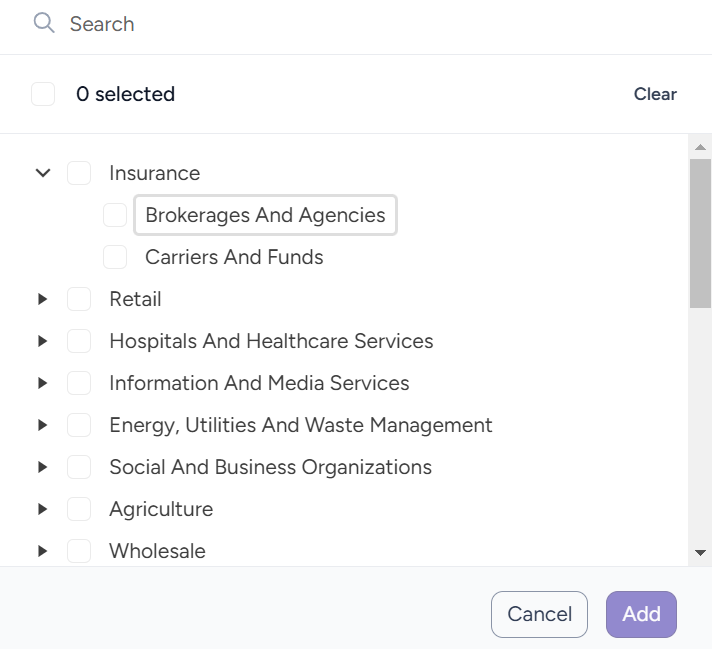Viewport: 712px width, 649px height.
Task: Expand the Wholesale category arrow
Action: point(43,551)
